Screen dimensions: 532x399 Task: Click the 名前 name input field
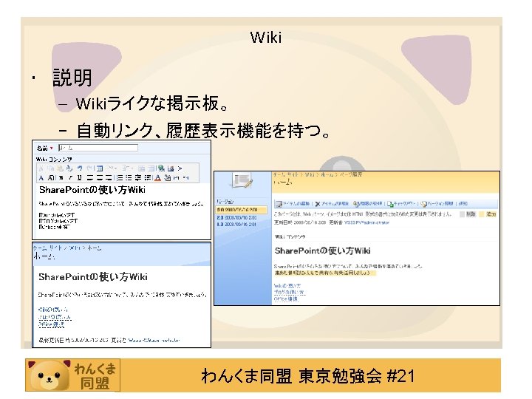pyautogui.click(x=98, y=148)
